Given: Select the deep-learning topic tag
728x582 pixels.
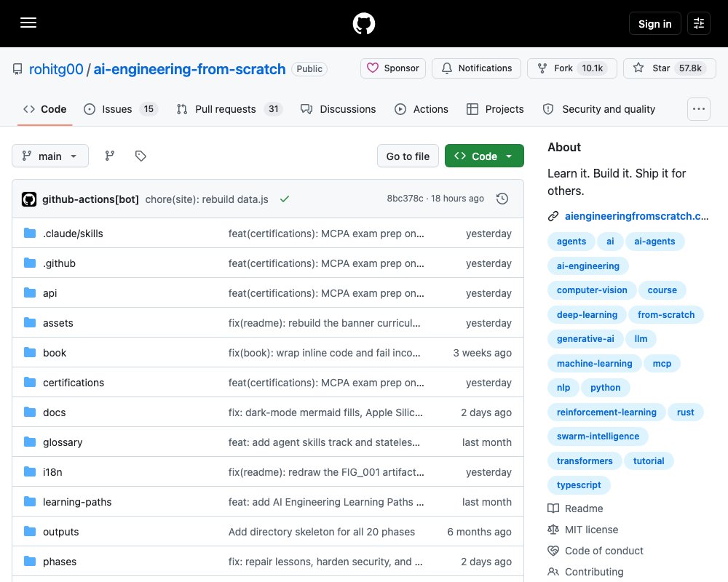Looking at the screenshot, I should click(x=587, y=315).
